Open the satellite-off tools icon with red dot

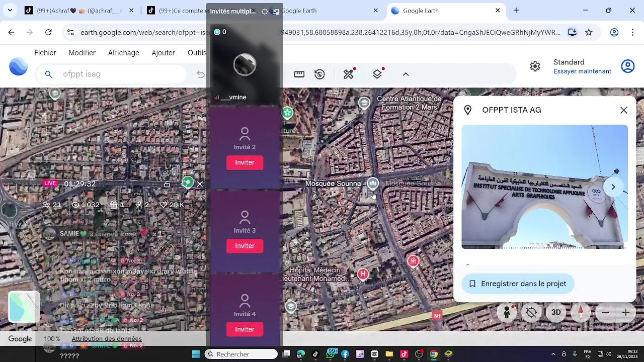349,74
